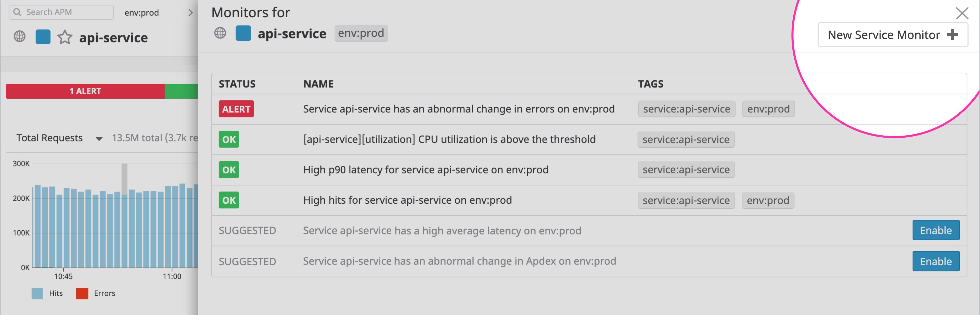Click the magnifier icon in Search APM

18,12
